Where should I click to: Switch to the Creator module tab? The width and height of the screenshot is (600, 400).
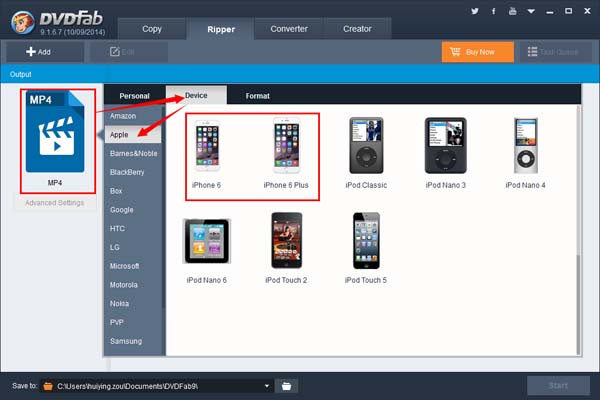(x=357, y=29)
